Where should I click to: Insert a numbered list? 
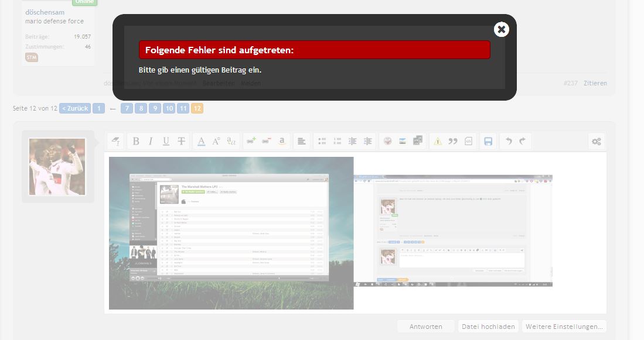[x=337, y=141]
